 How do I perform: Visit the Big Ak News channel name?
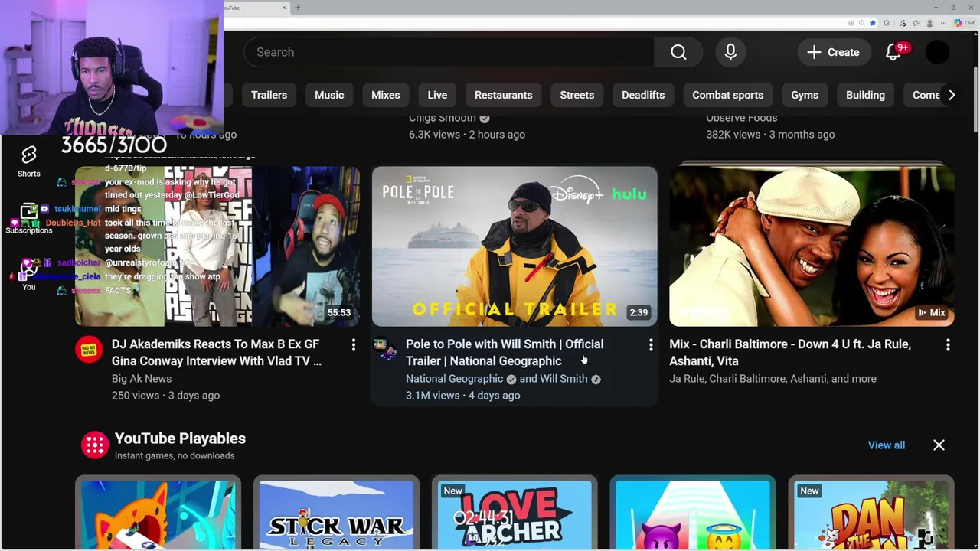click(142, 379)
